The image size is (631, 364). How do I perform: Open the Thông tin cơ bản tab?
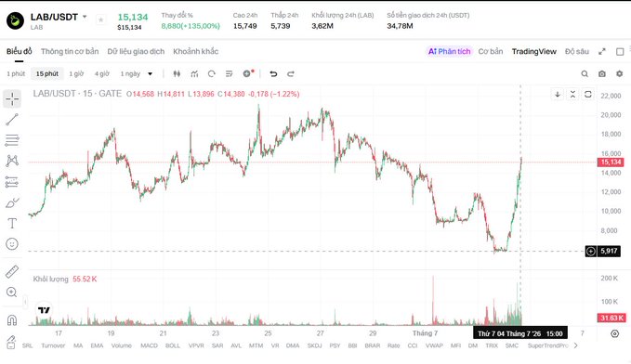click(x=70, y=51)
